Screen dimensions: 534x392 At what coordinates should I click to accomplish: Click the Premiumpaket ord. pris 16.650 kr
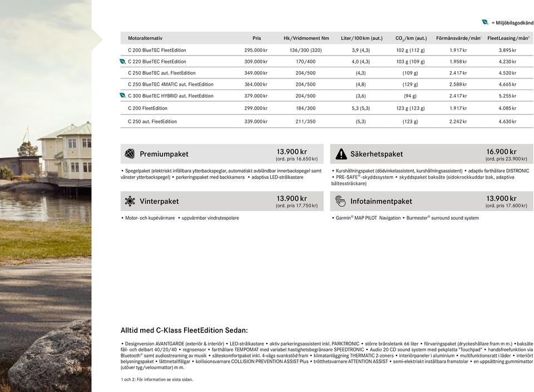[x=296, y=159]
